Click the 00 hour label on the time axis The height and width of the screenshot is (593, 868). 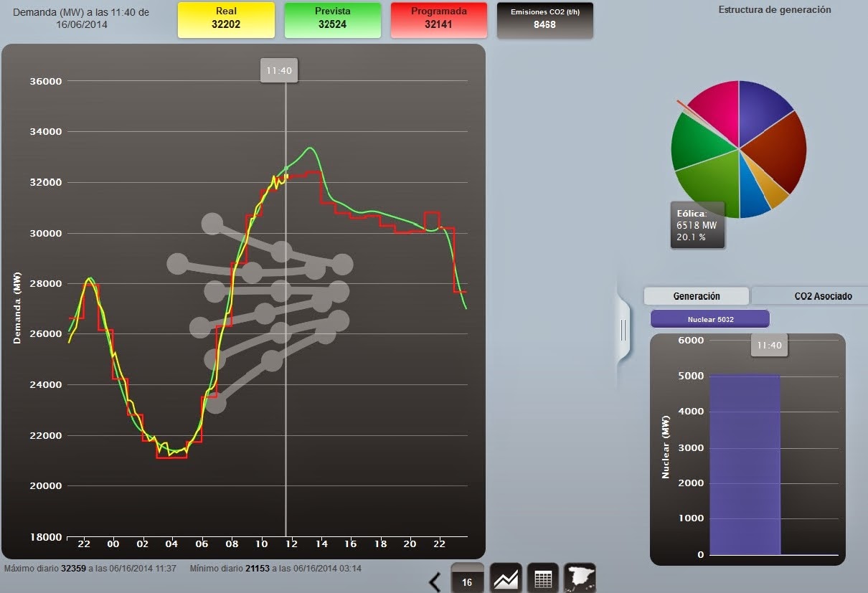tap(113, 544)
